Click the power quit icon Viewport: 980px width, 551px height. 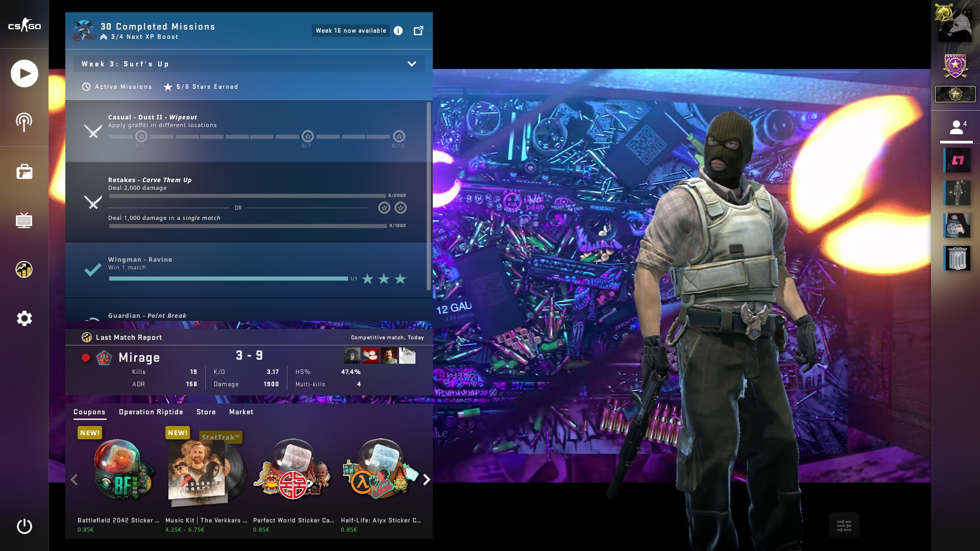pos(24,526)
